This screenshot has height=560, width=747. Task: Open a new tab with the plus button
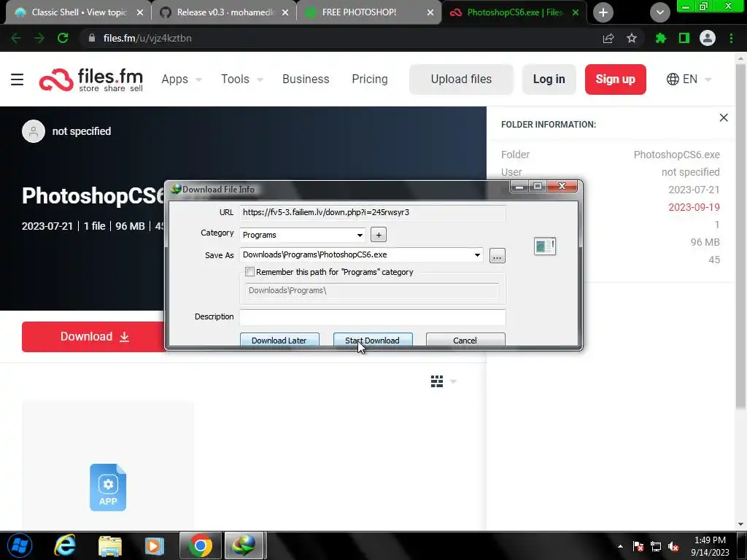pos(603,13)
